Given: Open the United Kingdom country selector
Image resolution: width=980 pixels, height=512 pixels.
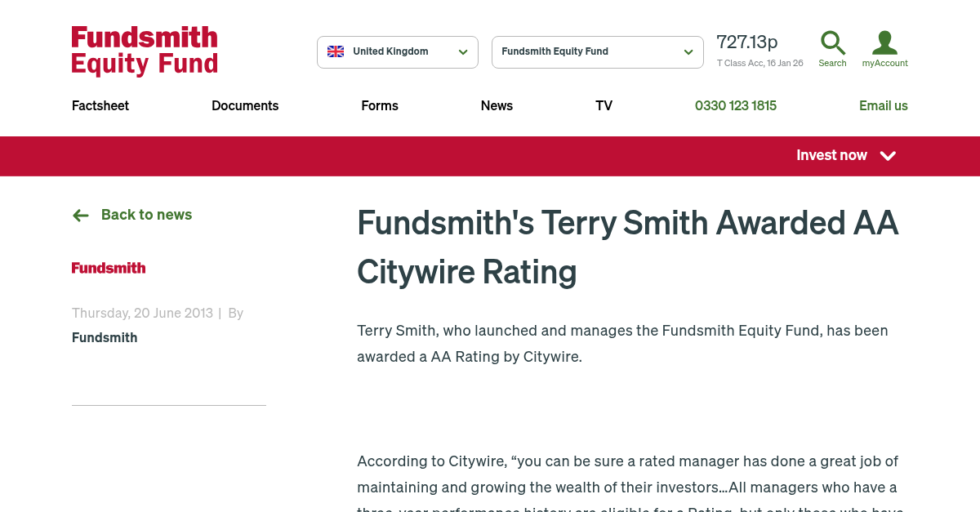Looking at the screenshot, I should pos(398,51).
